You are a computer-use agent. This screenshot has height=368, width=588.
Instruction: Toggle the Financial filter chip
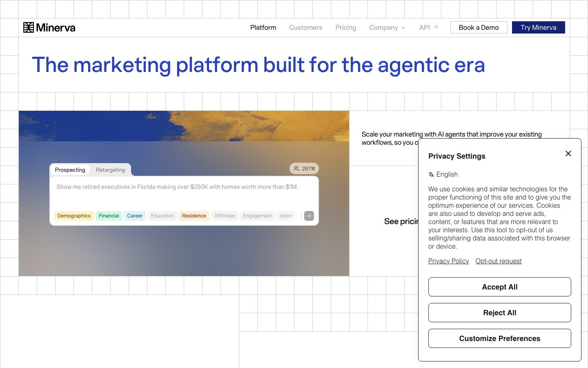pyautogui.click(x=109, y=216)
